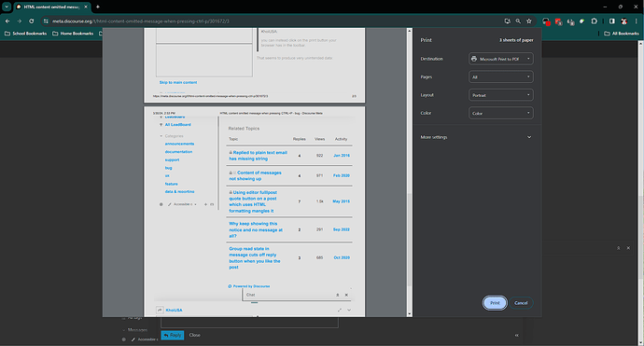The image size is (644, 346).
Task: Bookmark this page with star icon
Action: coord(529,21)
